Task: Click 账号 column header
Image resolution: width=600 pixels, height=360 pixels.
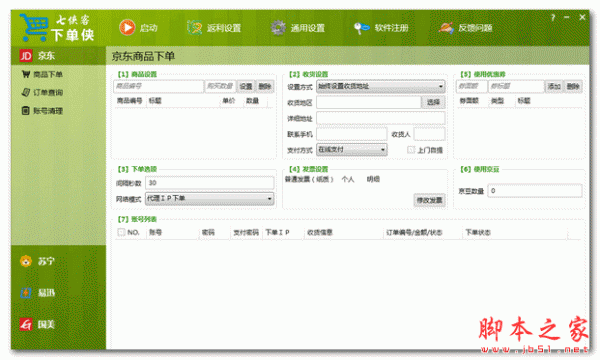Action: point(155,232)
